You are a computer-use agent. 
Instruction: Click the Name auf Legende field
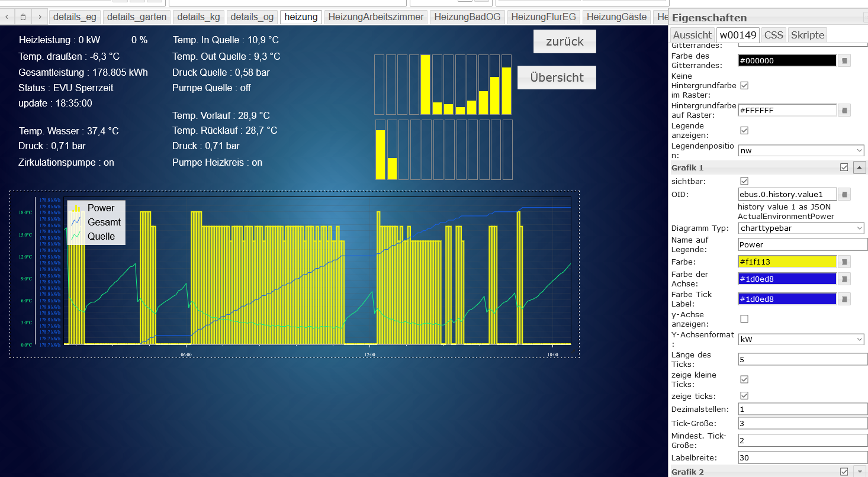click(x=803, y=244)
